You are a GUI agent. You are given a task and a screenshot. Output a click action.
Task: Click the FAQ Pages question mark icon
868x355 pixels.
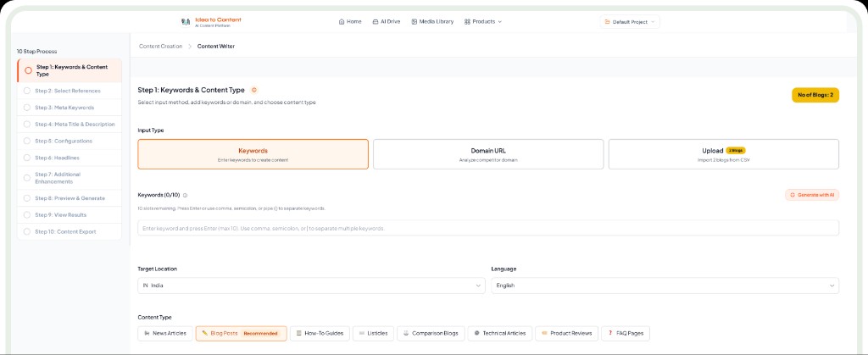coord(610,334)
